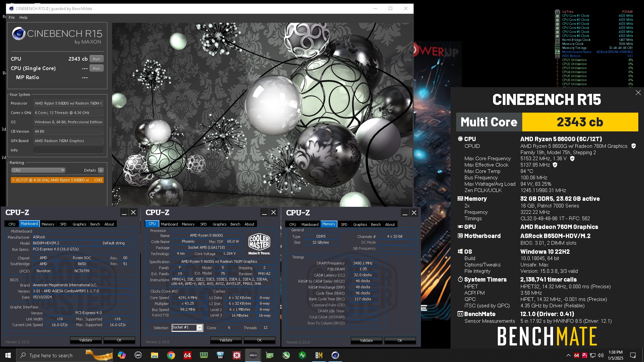This screenshot has height=362, width=644.
Task: Click the System Timers clock icon in BenchMate
Action: [x=460, y=279]
